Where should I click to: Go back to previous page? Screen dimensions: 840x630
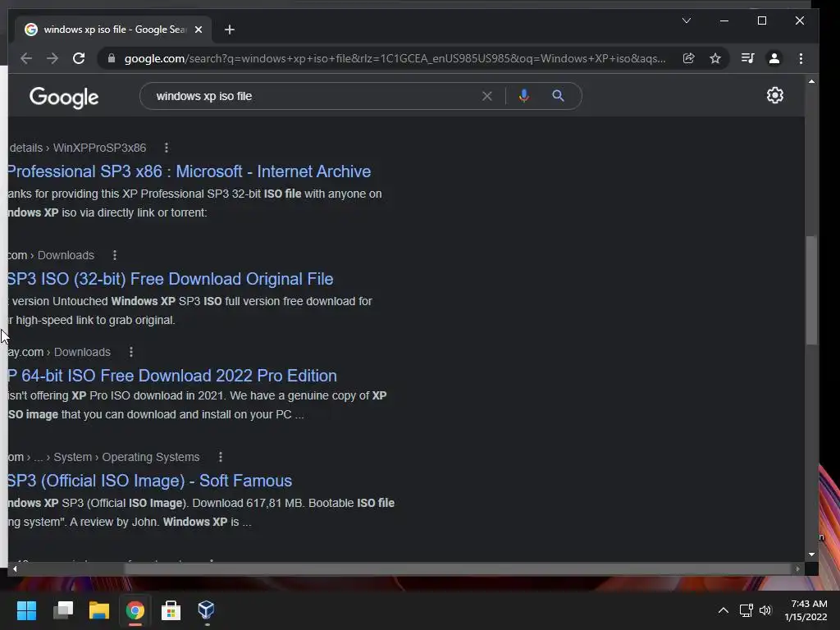click(x=25, y=58)
